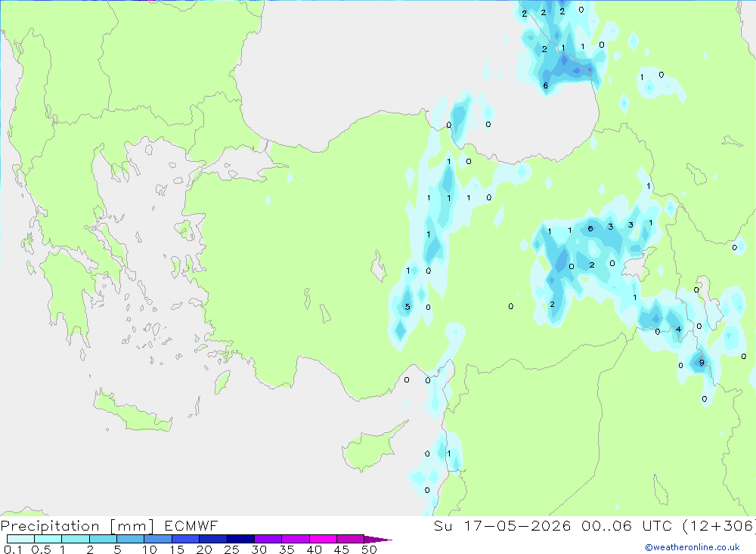Click the lightest cyan 0.1–0.5 mm legend swatch

coord(20,539)
